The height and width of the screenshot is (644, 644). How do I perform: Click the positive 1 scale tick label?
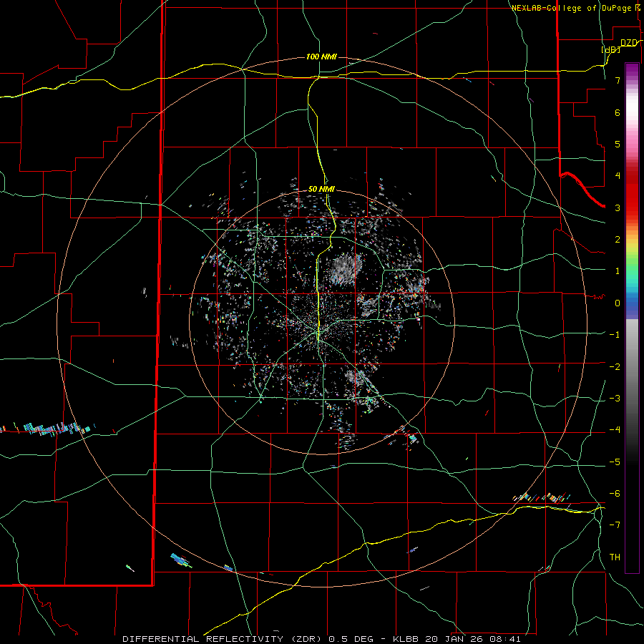pyautogui.click(x=618, y=271)
